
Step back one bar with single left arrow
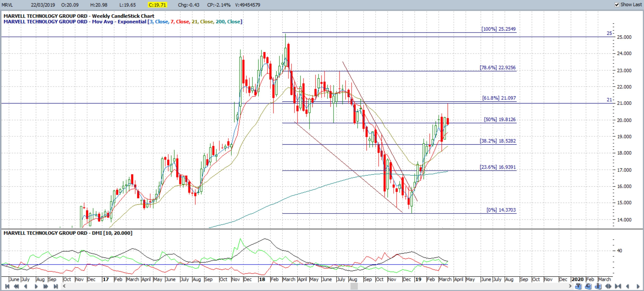point(25,286)
